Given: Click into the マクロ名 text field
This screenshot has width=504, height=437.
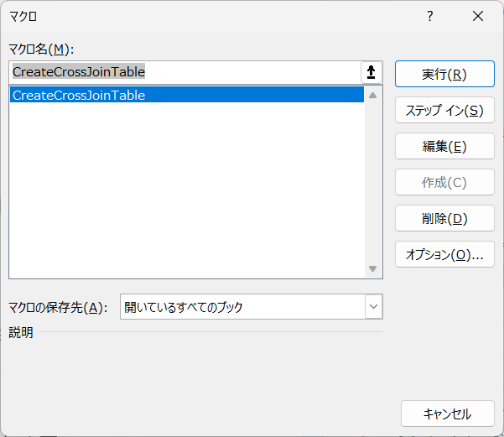Looking at the screenshot, I should point(186,72).
